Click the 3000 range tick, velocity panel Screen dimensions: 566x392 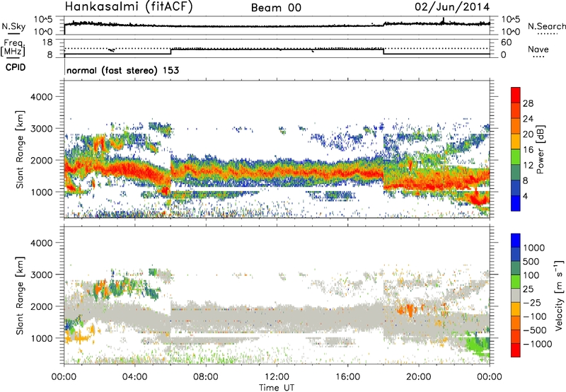42,275
